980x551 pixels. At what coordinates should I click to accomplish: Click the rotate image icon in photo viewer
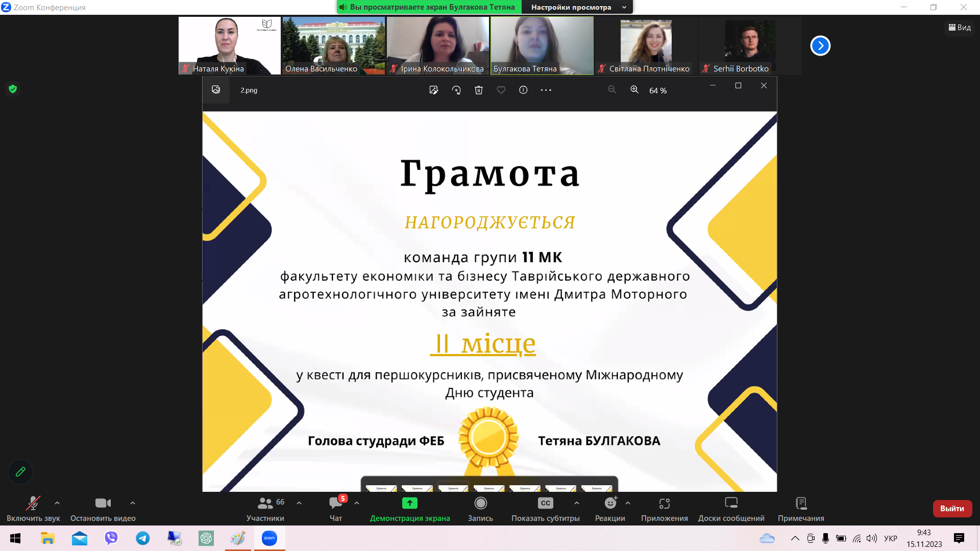click(456, 90)
